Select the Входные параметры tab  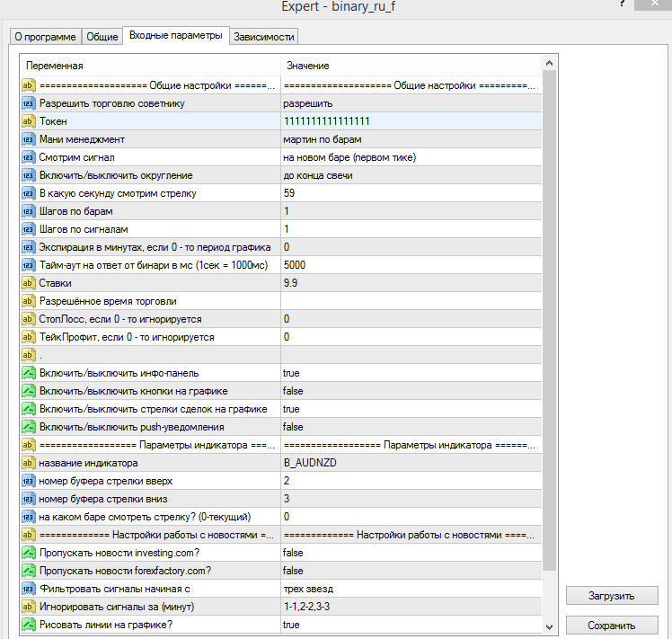click(176, 36)
